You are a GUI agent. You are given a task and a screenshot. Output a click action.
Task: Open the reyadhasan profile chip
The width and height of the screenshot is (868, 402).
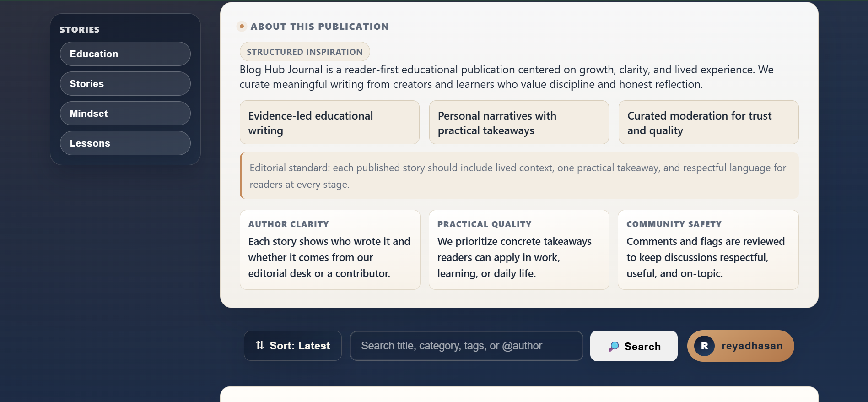click(740, 346)
